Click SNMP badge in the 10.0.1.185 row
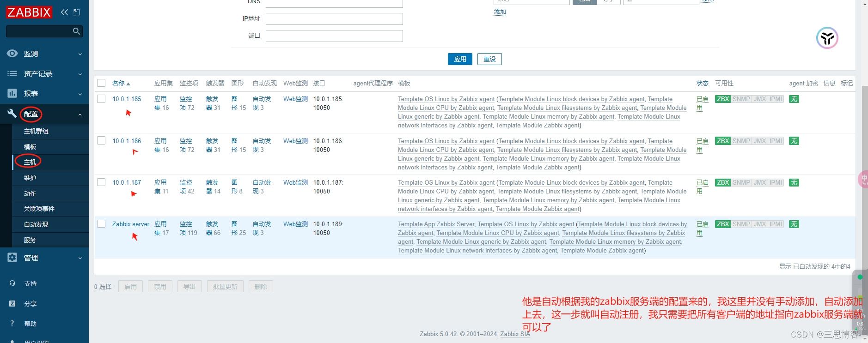The width and height of the screenshot is (868, 343). coord(741,99)
